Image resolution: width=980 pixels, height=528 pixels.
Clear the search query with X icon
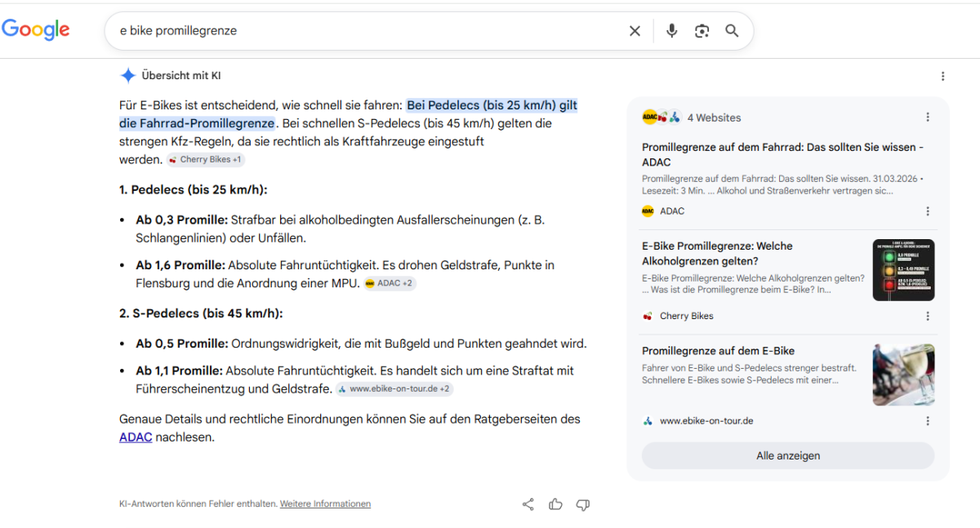pyautogui.click(x=635, y=31)
